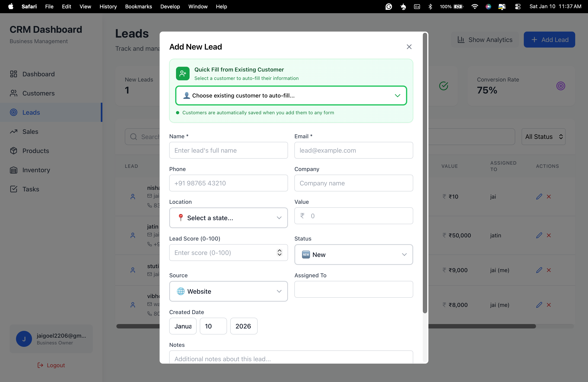588x382 pixels.
Task: Select the Products section icon
Action: pos(14,150)
